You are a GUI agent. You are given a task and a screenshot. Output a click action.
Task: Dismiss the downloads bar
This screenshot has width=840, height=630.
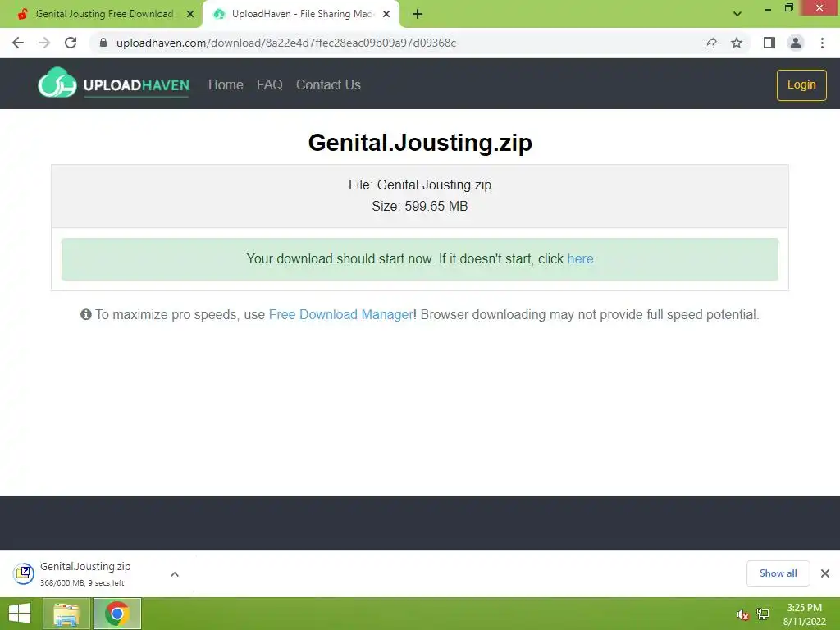coord(825,573)
